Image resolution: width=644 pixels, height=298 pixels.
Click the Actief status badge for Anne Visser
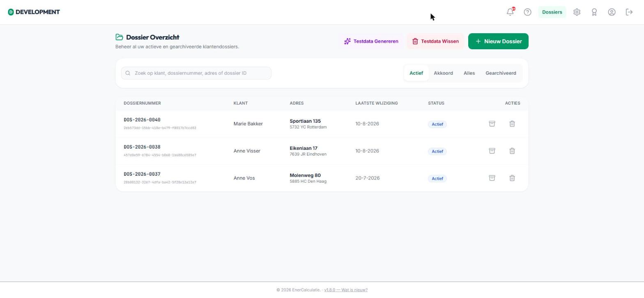coord(437,151)
